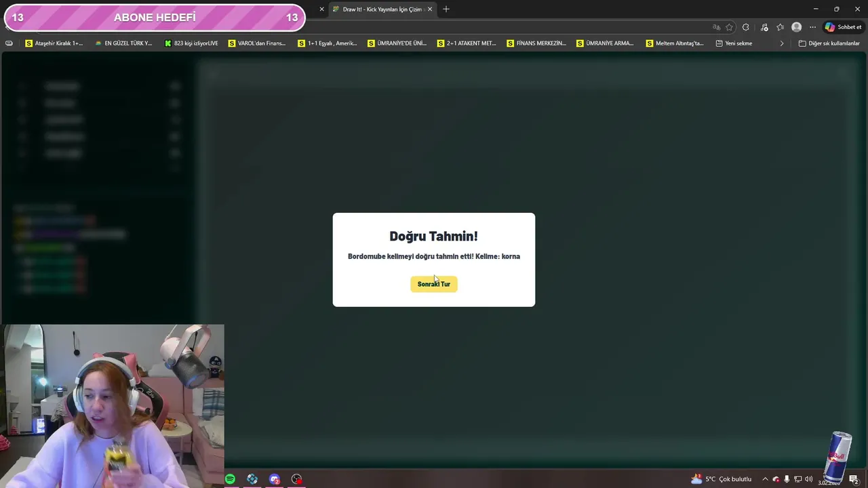868x488 pixels.
Task: Open Spotify from the taskbar
Action: pos(230,479)
